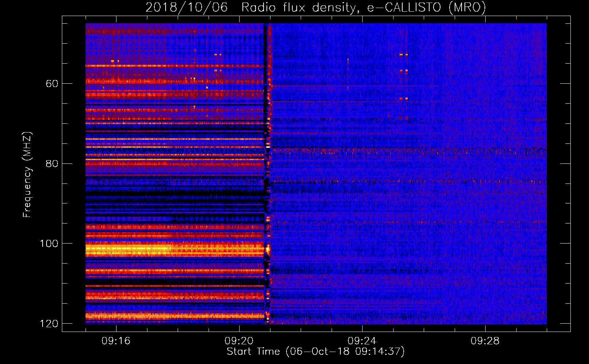This screenshot has width=589, height=364.
Task: Click the dark vertical gap in the spectrogram
Action: click(x=265, y=174)
